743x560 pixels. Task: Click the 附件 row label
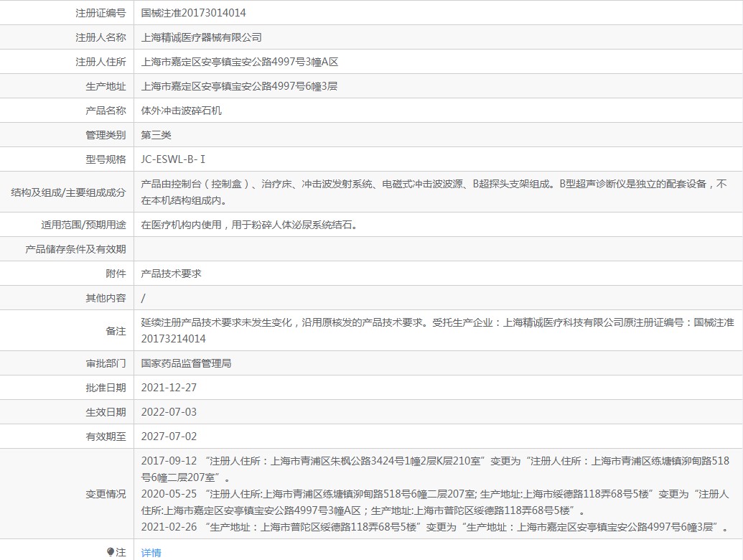click(116, 274)
